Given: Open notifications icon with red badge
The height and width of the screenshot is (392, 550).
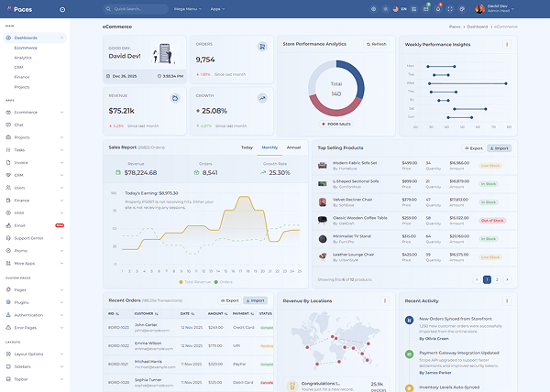Looking at the screenshot, I should pyautogui.click(x=437, y=9).
